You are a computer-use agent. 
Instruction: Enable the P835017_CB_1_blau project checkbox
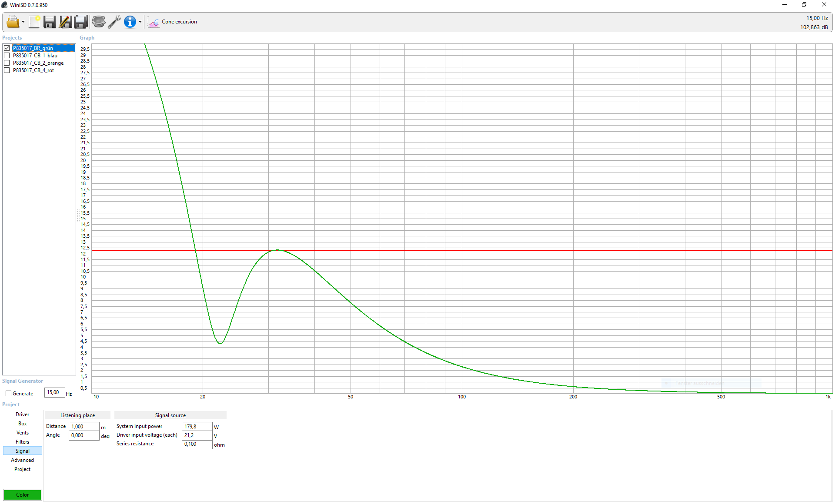(7, 56)
